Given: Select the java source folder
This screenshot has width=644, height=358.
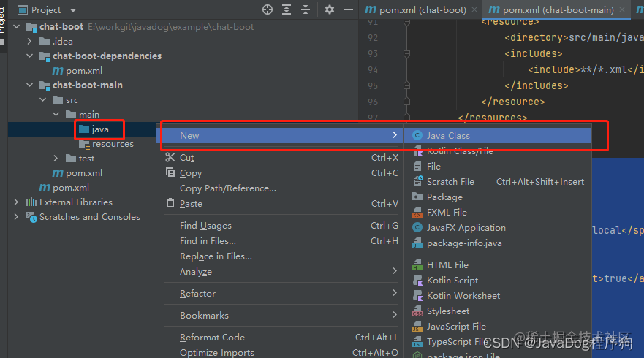Looking at the screenshot, I should [x=94, y=129].
